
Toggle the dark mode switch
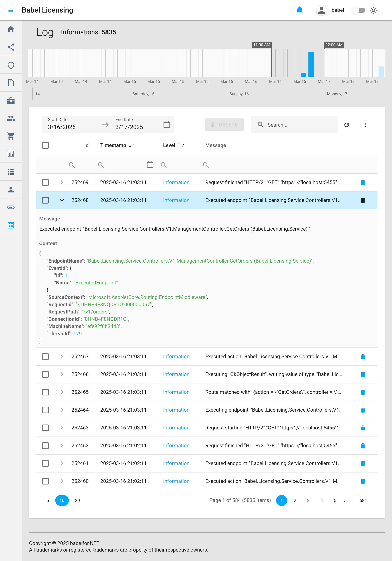tap(358, 10)
